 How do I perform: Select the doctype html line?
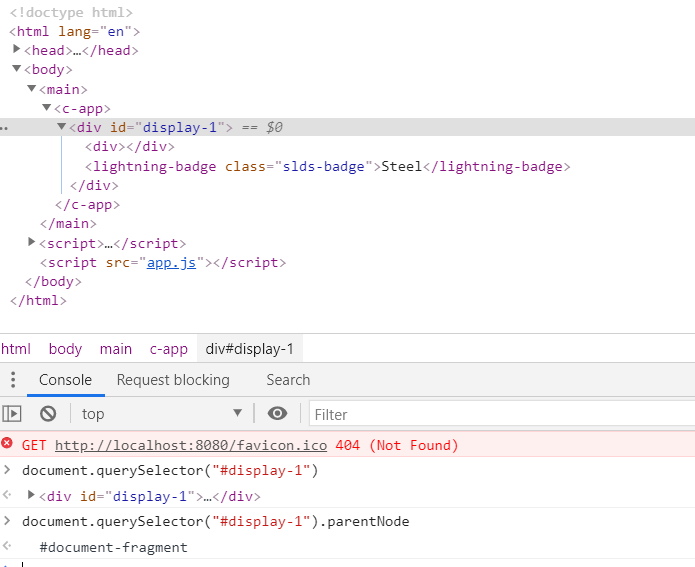click(71, 12)
